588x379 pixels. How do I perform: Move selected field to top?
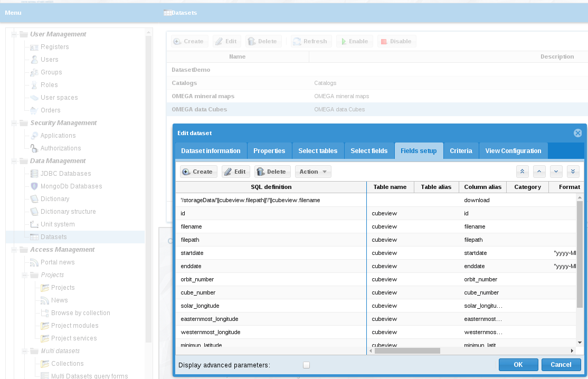pos(522,172)
